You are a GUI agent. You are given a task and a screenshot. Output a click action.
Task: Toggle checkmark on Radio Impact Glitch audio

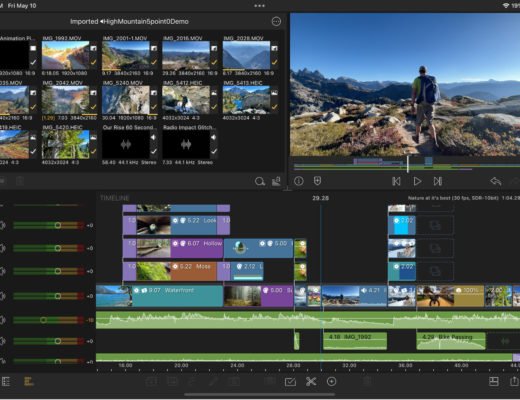coord(214,152)
